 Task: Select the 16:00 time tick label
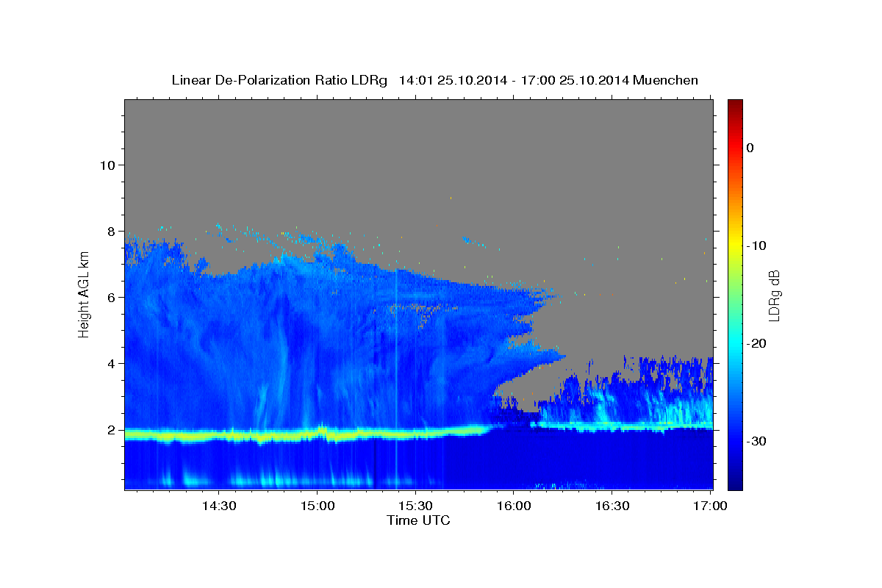513,506
